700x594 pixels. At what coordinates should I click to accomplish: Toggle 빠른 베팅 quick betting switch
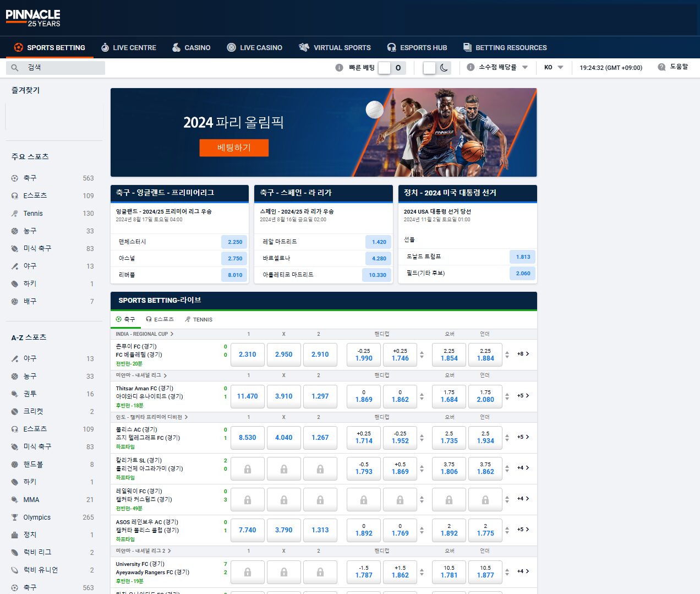coord(392,68)
